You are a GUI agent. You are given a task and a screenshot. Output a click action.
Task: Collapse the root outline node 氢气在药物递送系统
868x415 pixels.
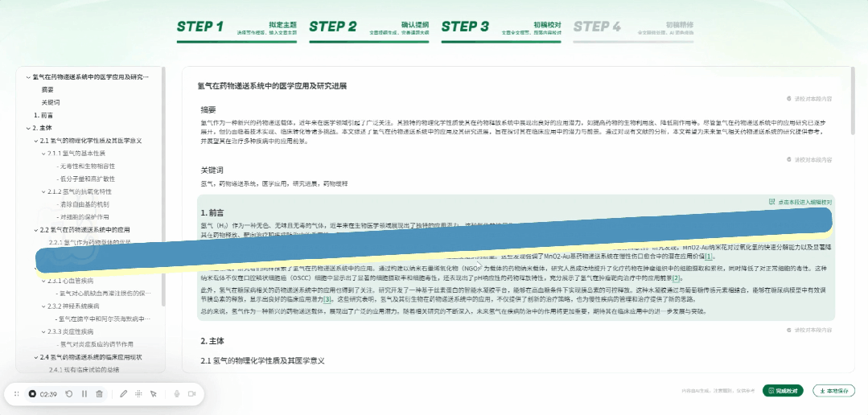click(28, 77)
